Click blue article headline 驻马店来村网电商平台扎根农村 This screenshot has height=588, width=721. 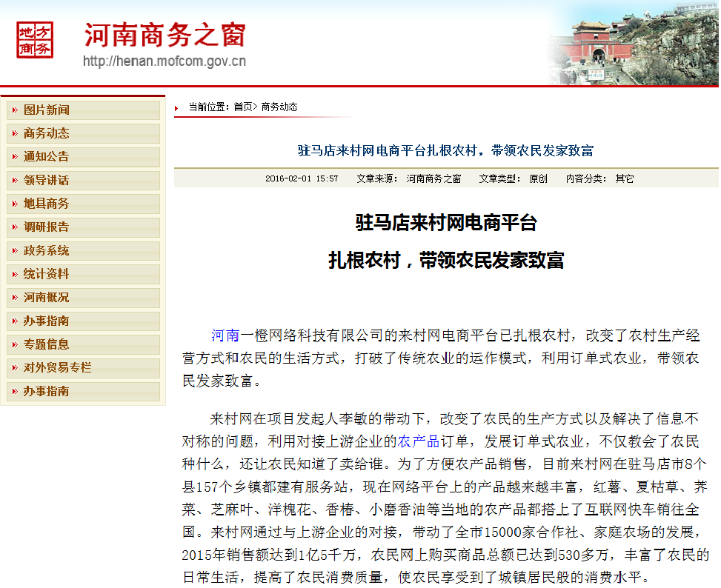pos(445,150)
